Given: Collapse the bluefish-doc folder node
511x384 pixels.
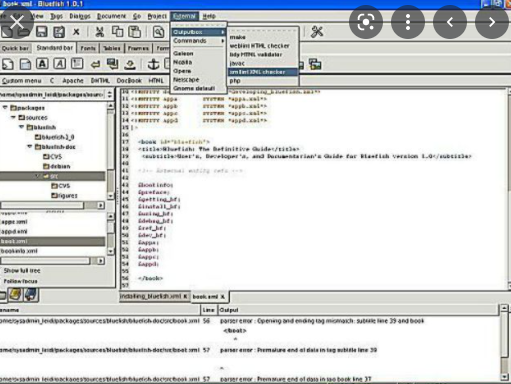Looking at the screenshot, I should (30, 147).
